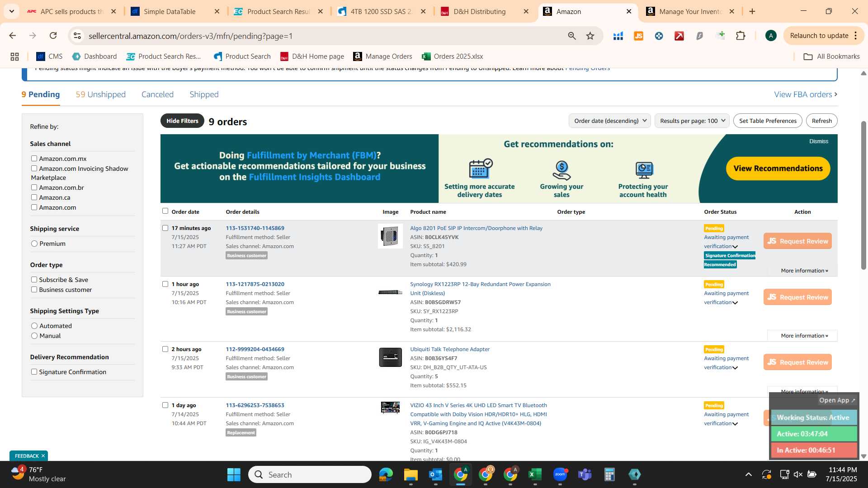Select the Manual shipping settings radio
Screen dimensions: 868x488
[x=34, y=336]
